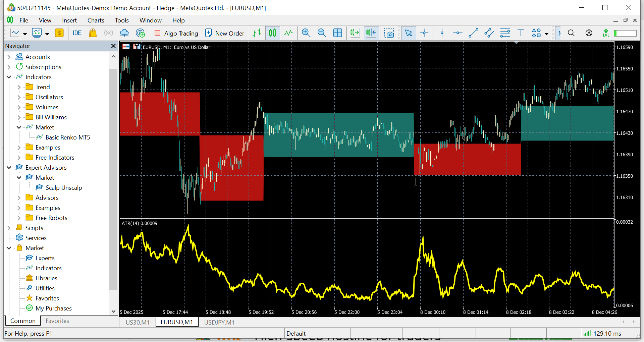Screen dimensions: 644x342
Task: Open the MetaEditor IDE
Action: [x=77, y=33]
